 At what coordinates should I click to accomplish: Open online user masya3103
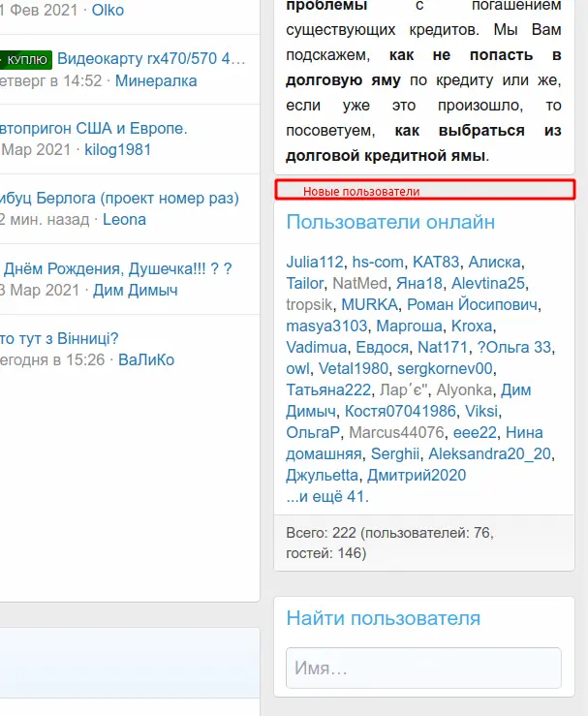pos(326,327)
